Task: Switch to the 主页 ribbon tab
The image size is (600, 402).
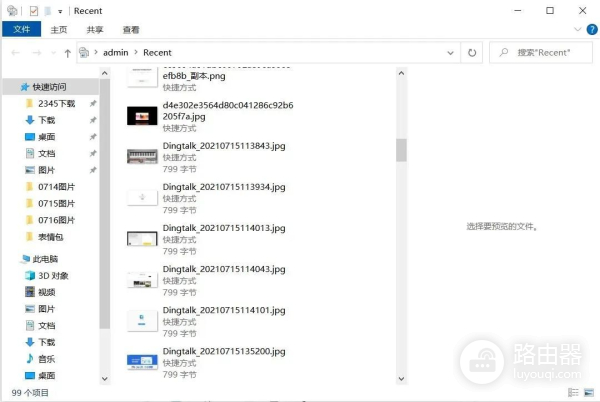Action: 59,29
